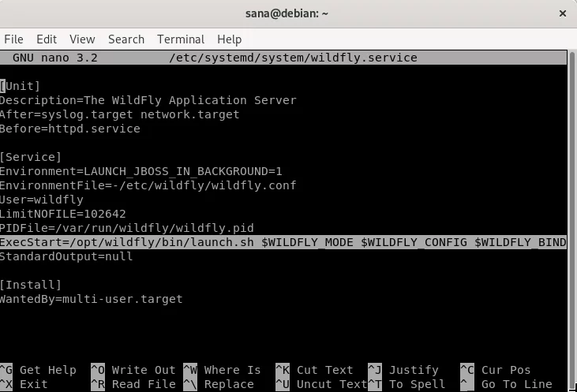Click the ^R Read File shortcut
Screen dimensions: 577x392
coord(133,384)
